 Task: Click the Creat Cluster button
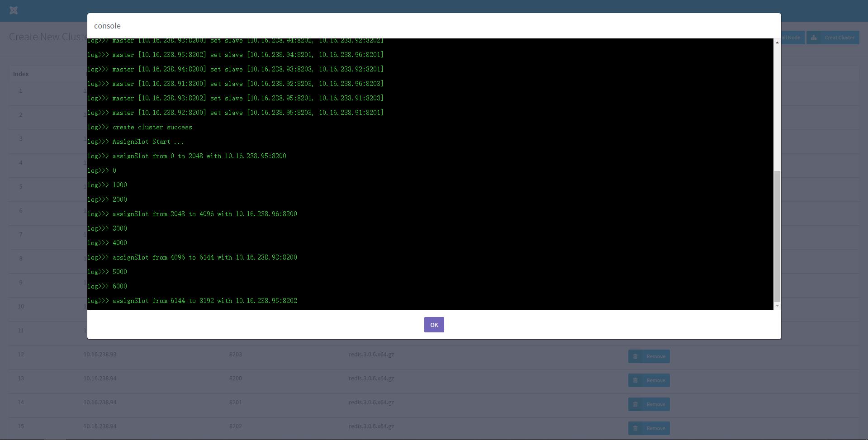tap(833, 38)
